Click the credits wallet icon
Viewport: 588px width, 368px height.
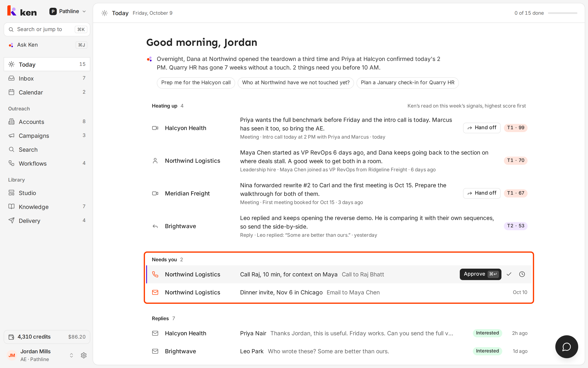point(11,337)
